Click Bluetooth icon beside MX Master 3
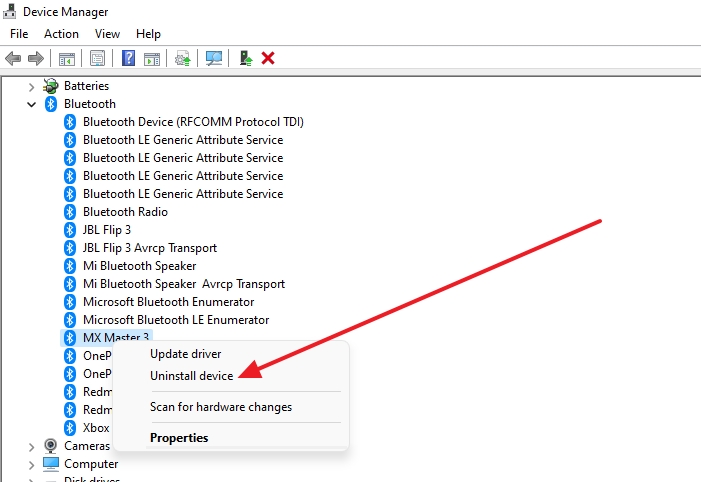 70,338
